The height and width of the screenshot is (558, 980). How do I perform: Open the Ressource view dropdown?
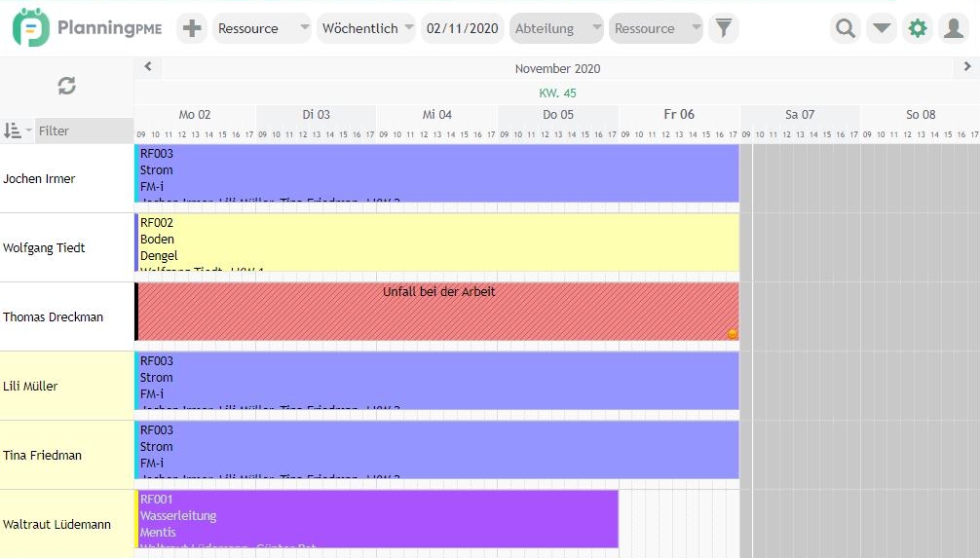tap(262, 28)
